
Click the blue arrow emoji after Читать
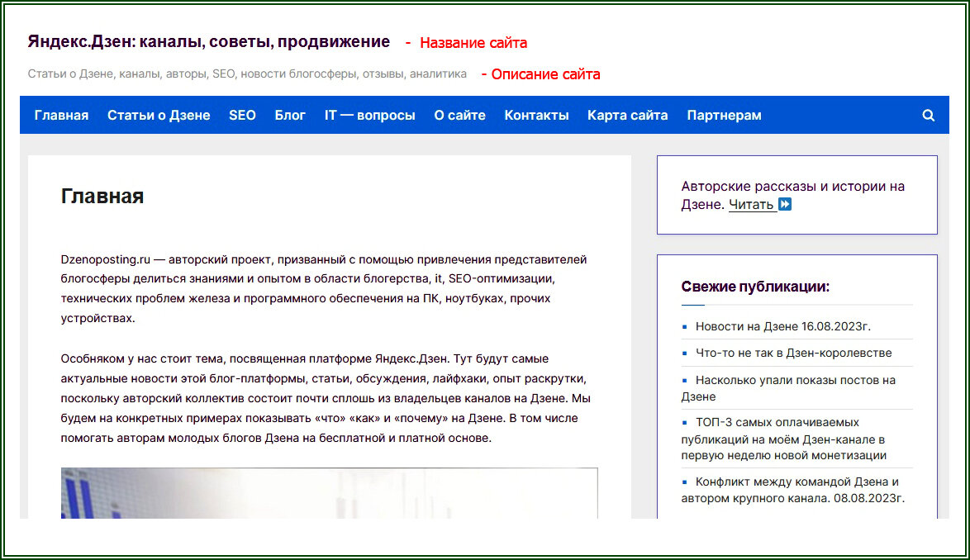pos(784,204)
